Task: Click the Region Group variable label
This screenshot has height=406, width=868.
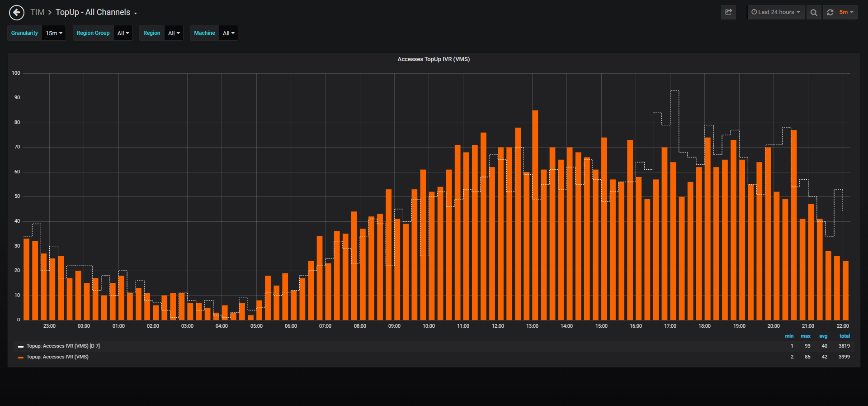Action: point(93,33)
